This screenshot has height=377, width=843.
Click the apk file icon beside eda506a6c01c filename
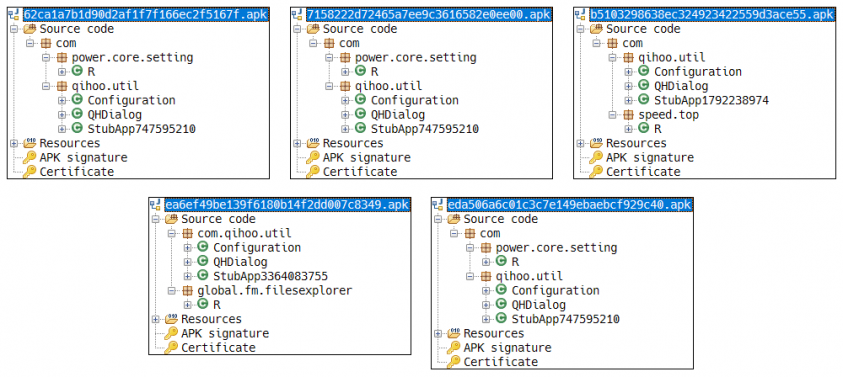tap(437, 205)
